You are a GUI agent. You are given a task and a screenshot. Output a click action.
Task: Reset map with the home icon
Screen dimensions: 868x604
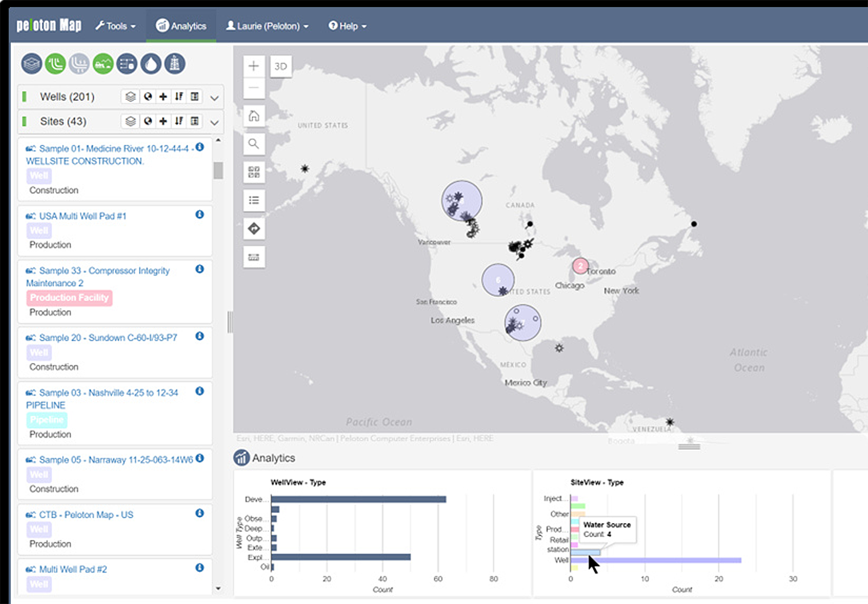click(x=254, y=116)
